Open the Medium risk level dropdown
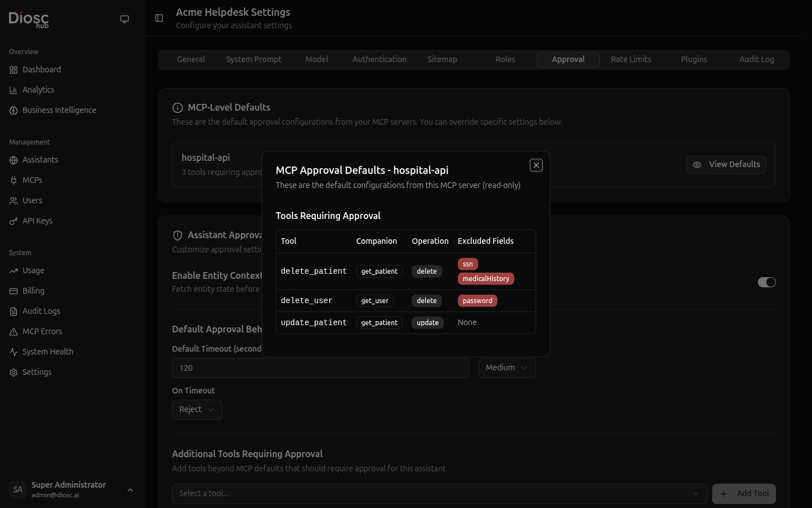This screenshot has width=812, height=508. (x=506, y=368)
